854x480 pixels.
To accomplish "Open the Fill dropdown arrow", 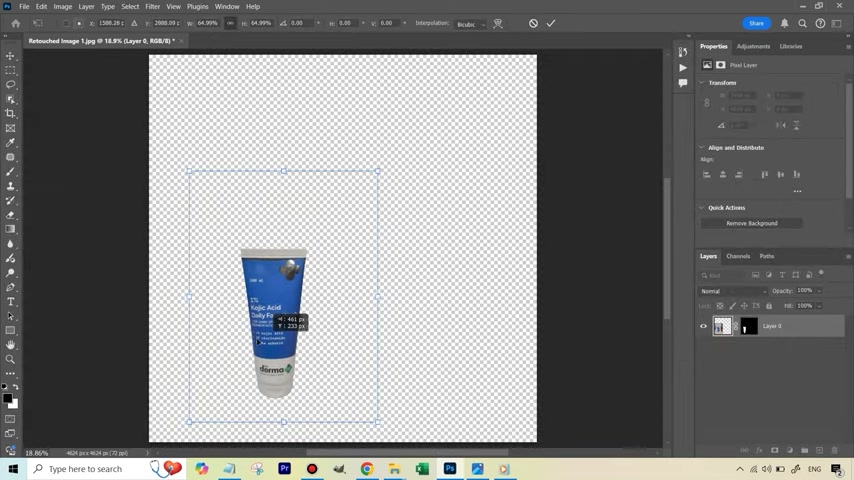I will tap(819, 306).
